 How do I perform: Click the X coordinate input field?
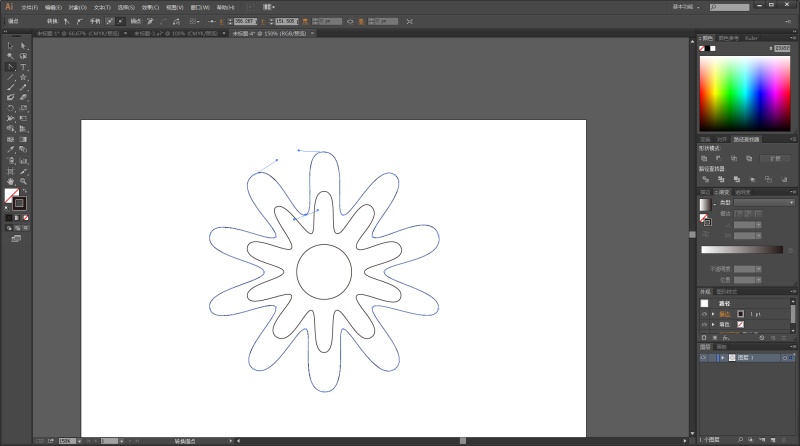coord(246,20)
